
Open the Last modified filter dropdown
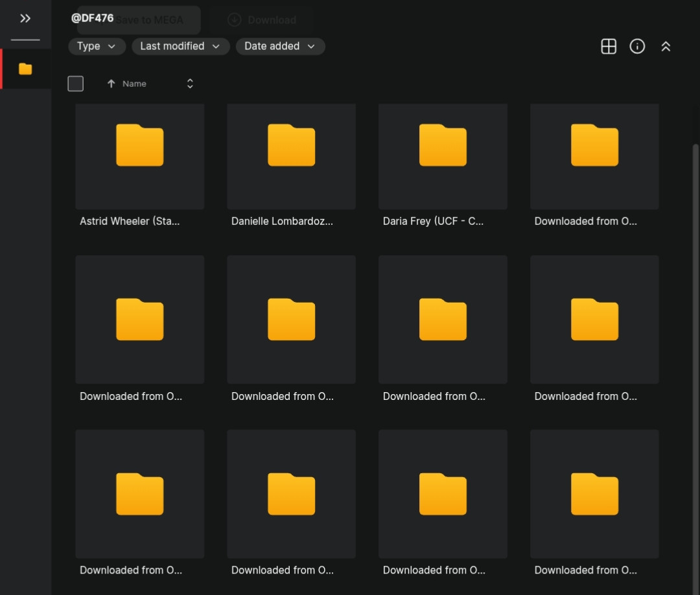click(x=180, y=46)
